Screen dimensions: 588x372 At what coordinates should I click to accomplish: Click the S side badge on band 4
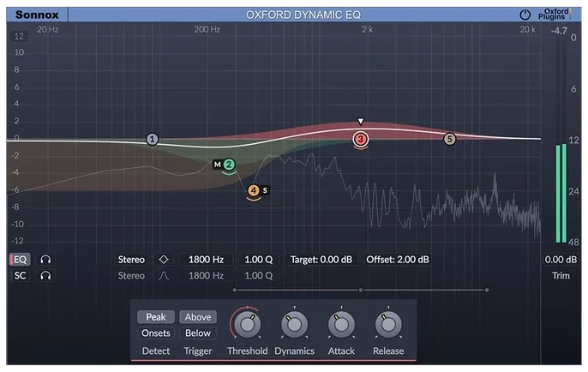coord(265,190)
